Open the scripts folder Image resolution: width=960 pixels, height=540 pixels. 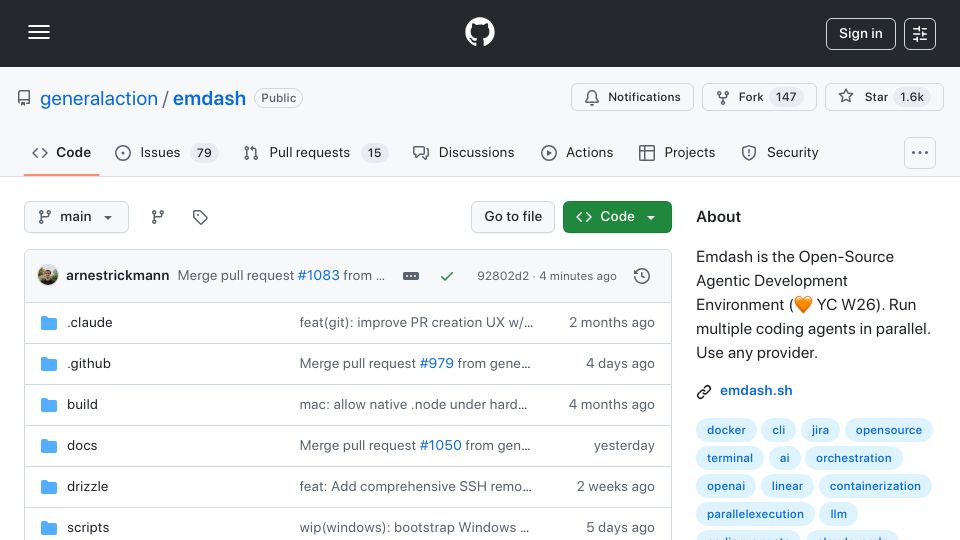tap(88, 528)
